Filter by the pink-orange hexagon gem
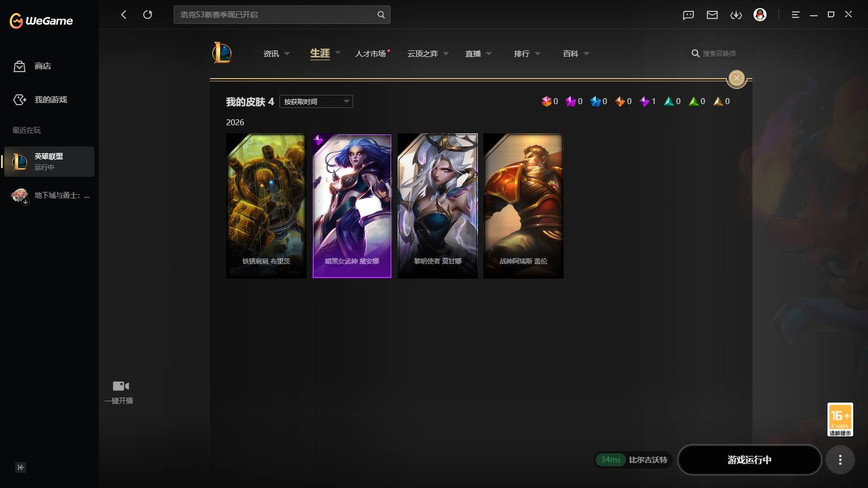This screenshot has height=488, width=868. tap(546, 101)
